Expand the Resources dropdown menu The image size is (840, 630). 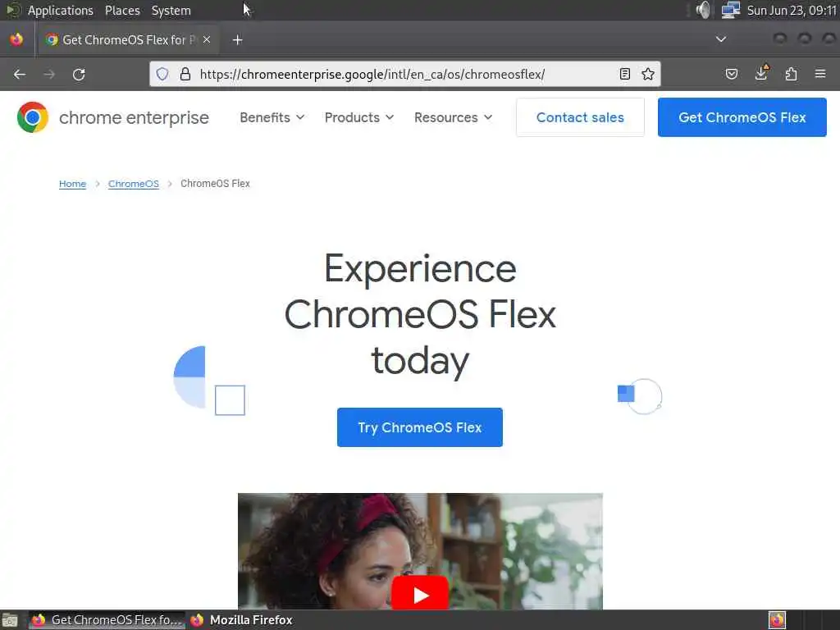[453, 117]
